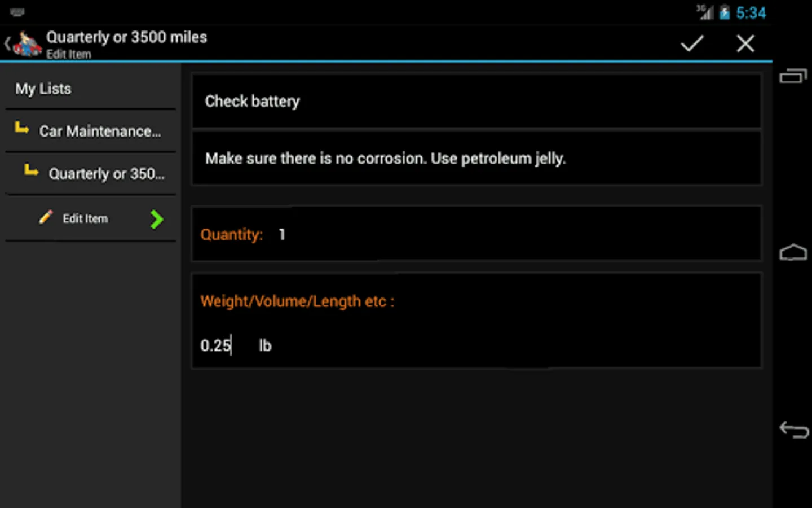This screenshot has height=508, width=812.
Task: Open the Car Maintenance list
Action: 100,131
